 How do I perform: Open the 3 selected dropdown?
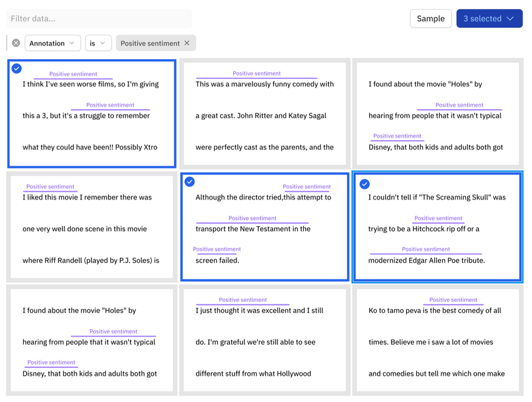pyautogui.click(x=489, y=18)
